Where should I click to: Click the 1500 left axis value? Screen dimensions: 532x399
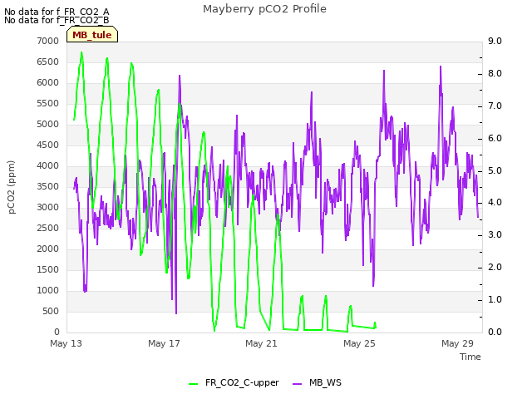pyautogui.click(x=48, y=269)
